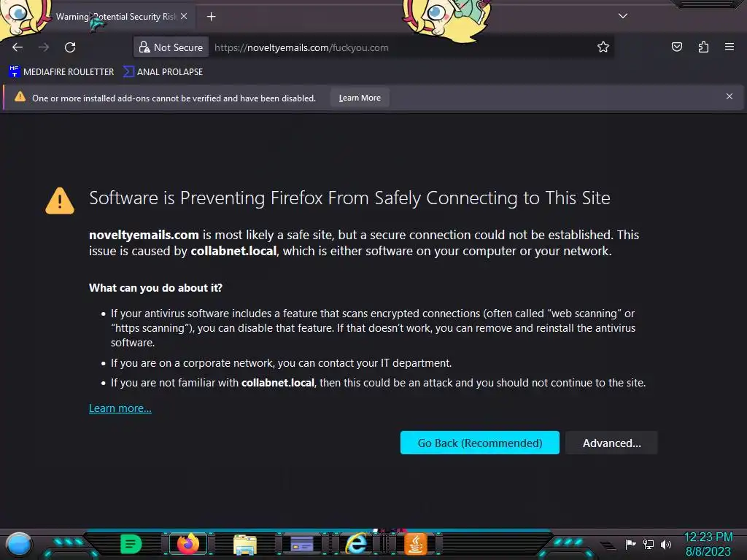Click the heading 'Software is Preventing Firefox From Safely Connecting'
This screenshot has height=560, width=747.
(x=349, y=198)
